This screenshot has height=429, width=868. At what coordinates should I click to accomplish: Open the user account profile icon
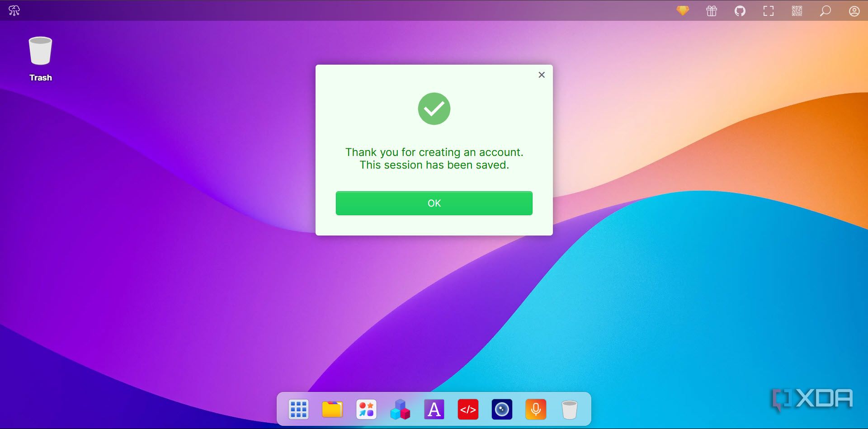point(854,11)
